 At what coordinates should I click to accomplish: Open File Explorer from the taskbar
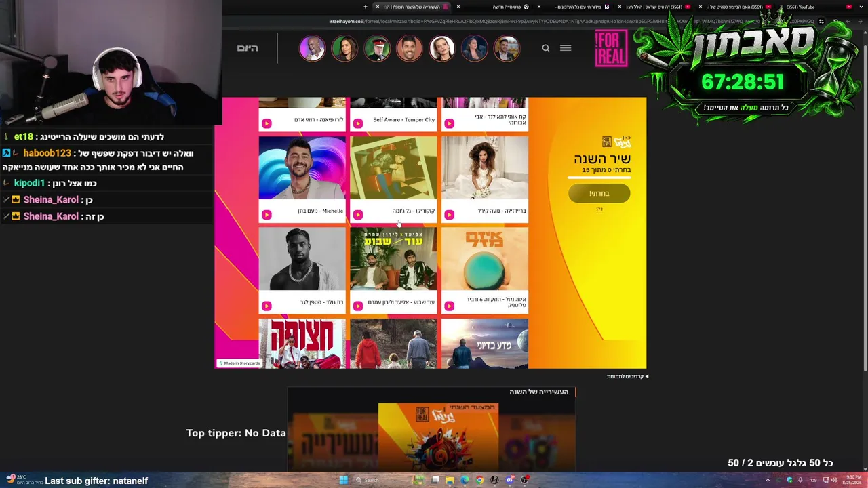click(x=450, y=480)
